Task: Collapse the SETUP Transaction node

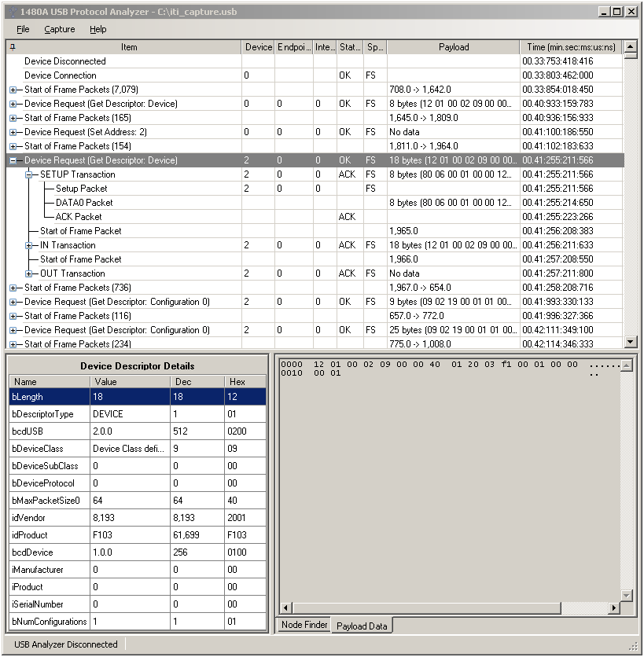Action: (x=29, y=174)
